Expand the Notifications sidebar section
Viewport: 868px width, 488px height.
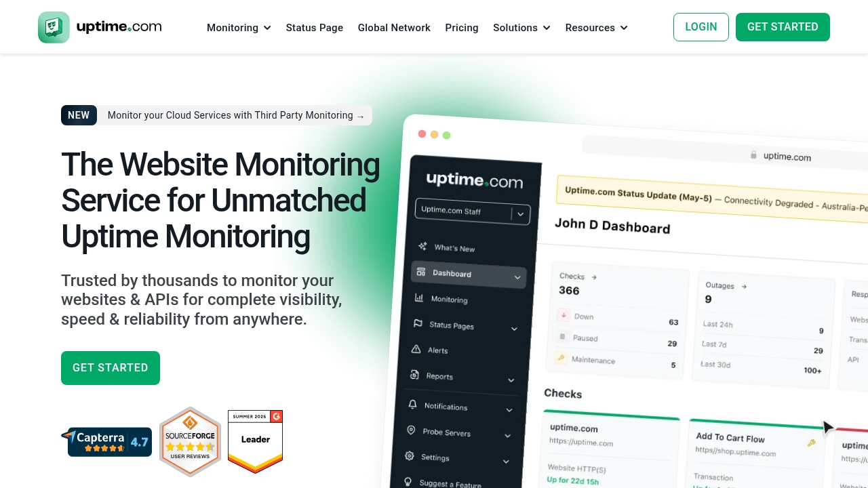pos(509,410)
